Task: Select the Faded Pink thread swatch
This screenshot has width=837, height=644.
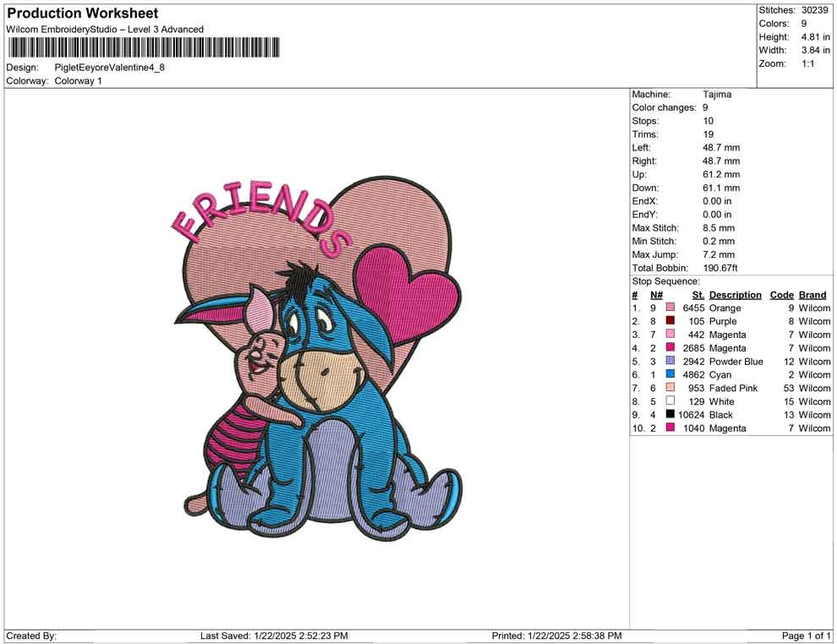Action: [x=670, y=387]
